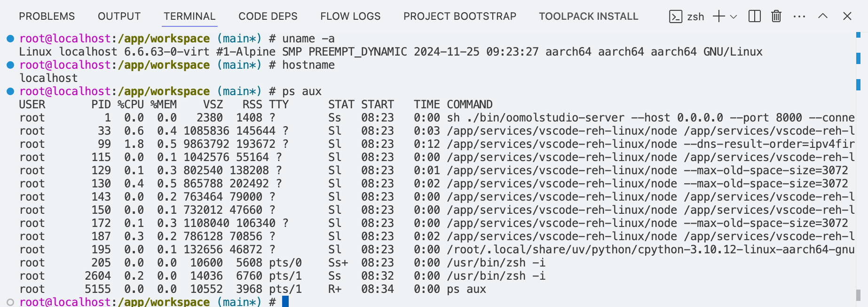Open the FLOW LOGS tab
Image resolution: width=868 pixels, height=307 pixels.
tap(350, 16)
